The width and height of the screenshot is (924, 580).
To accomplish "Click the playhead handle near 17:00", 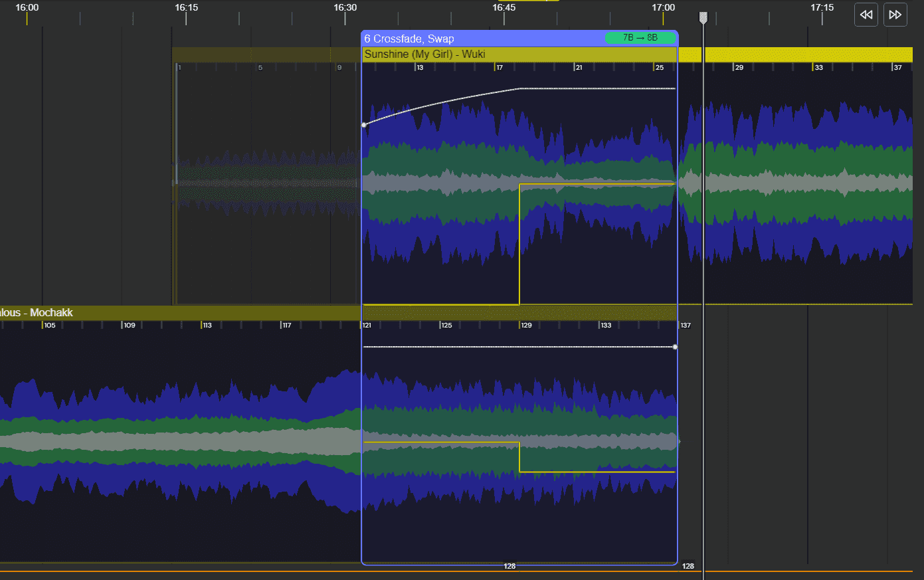I will (703, 18).
